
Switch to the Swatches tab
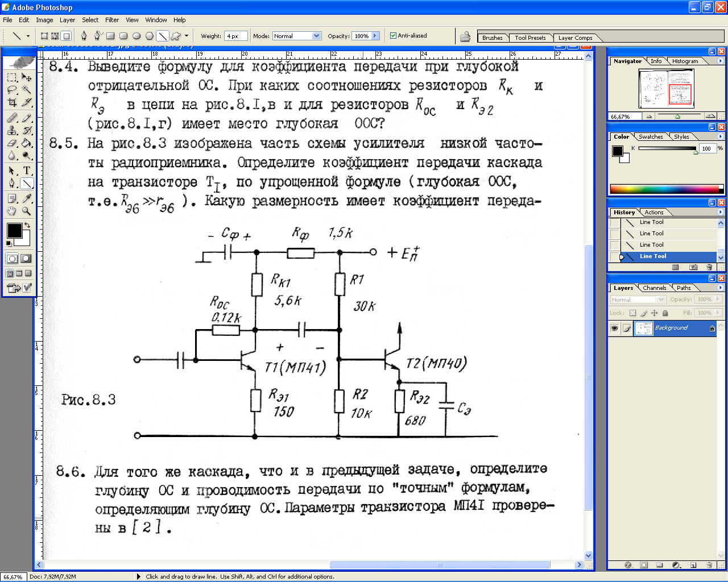[651, 136]
